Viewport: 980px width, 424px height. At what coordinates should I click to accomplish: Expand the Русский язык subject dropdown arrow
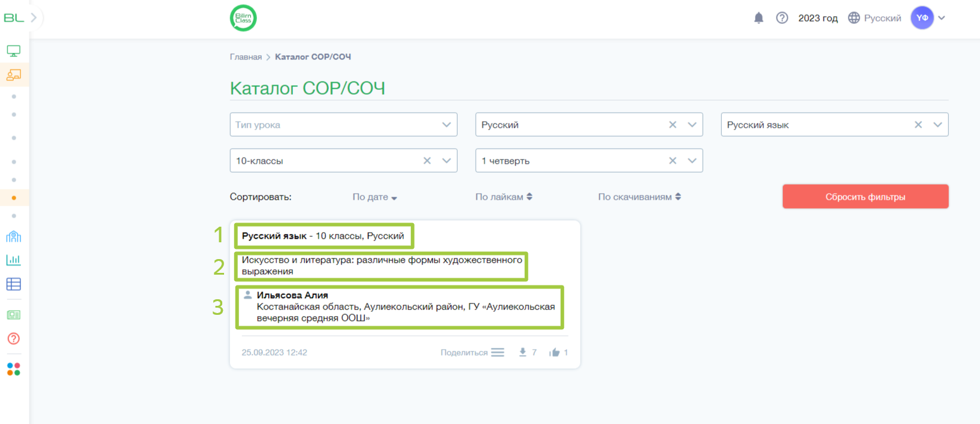[x=938, y=125]
